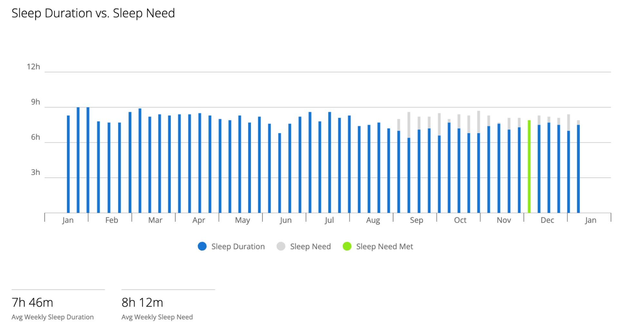Image resolution: width=644 pixels, height=333 pixels.
Task: Click the Apr month label
Action: tap(198, 220)
